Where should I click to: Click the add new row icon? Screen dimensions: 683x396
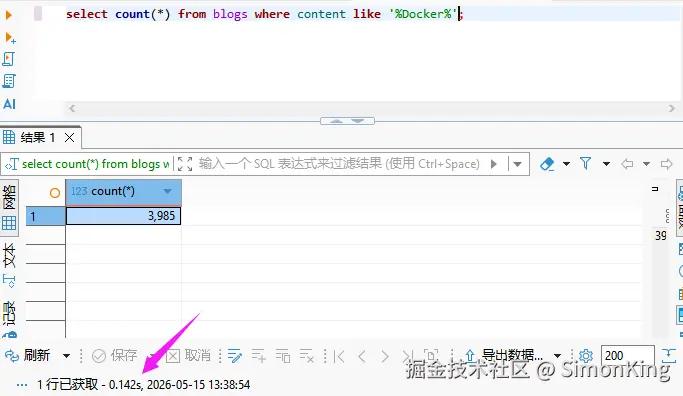(x=259, y=356)
